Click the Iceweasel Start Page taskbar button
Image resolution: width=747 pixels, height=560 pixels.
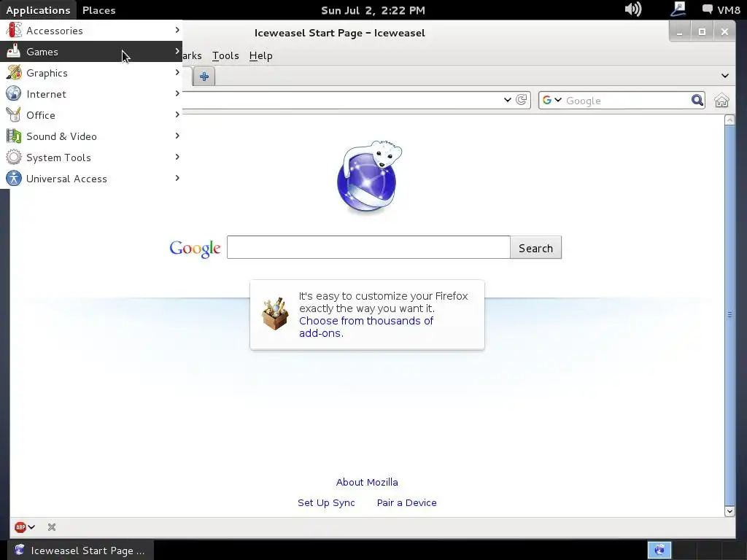80,550
